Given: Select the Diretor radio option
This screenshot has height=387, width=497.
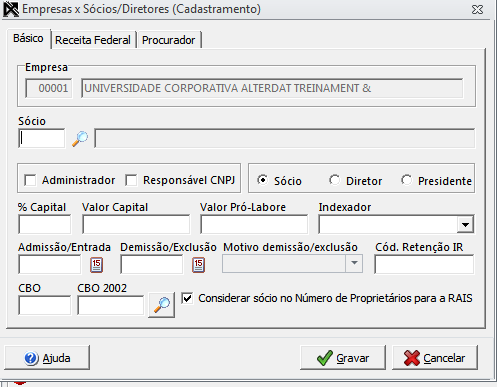Looking at the screenshot, I should [x=334, y=180].
